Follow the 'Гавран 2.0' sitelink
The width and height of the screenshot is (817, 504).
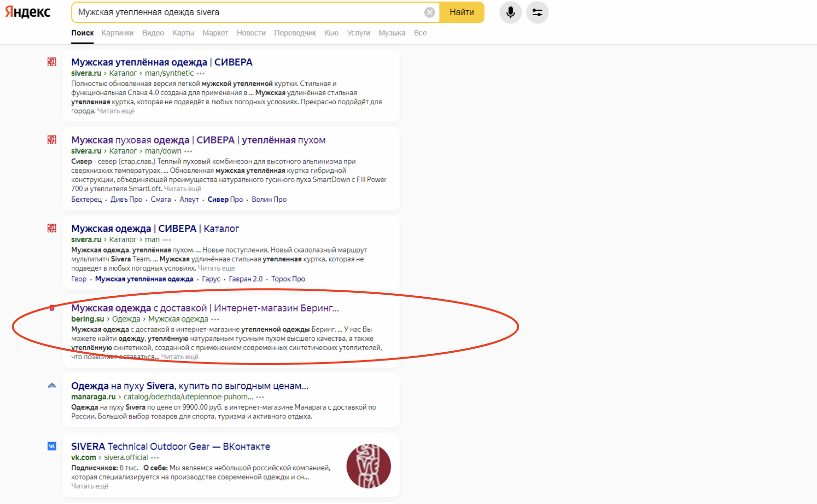tap(245, 279)
